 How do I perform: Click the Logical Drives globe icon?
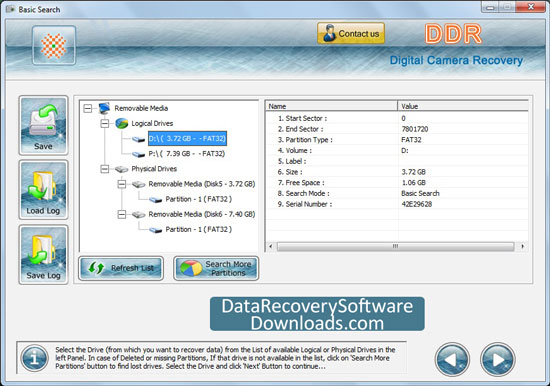click(x=122, y=123)
